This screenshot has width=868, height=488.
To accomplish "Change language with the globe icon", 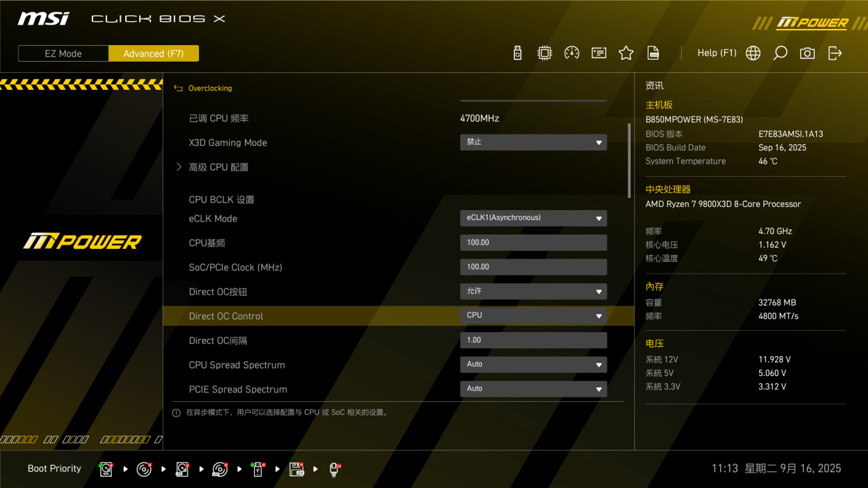I will 753,53.
